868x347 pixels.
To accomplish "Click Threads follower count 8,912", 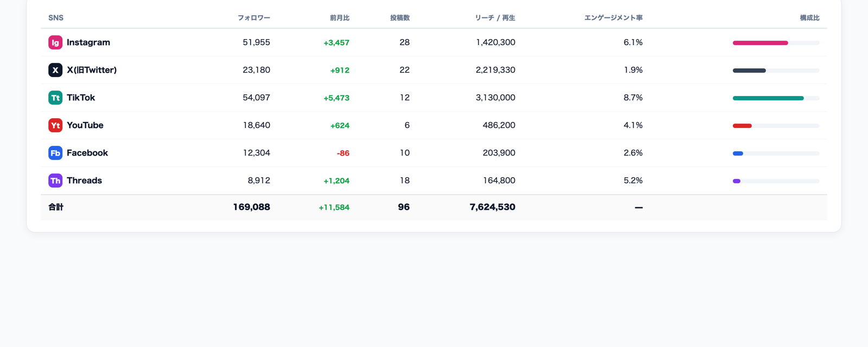I will [x=259, y=181].
